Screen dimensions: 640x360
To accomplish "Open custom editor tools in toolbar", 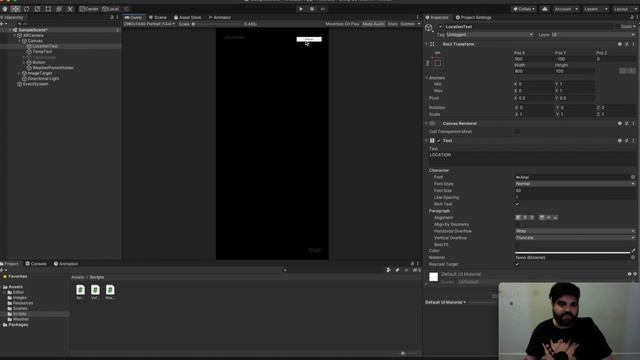I will (70, 9).
